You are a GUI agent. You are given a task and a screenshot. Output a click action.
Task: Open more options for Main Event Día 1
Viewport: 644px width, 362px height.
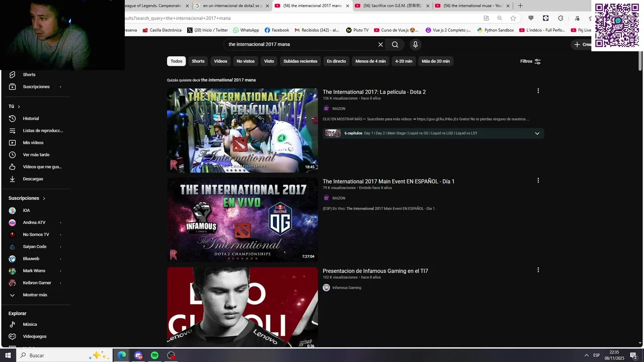click(538, 180)
